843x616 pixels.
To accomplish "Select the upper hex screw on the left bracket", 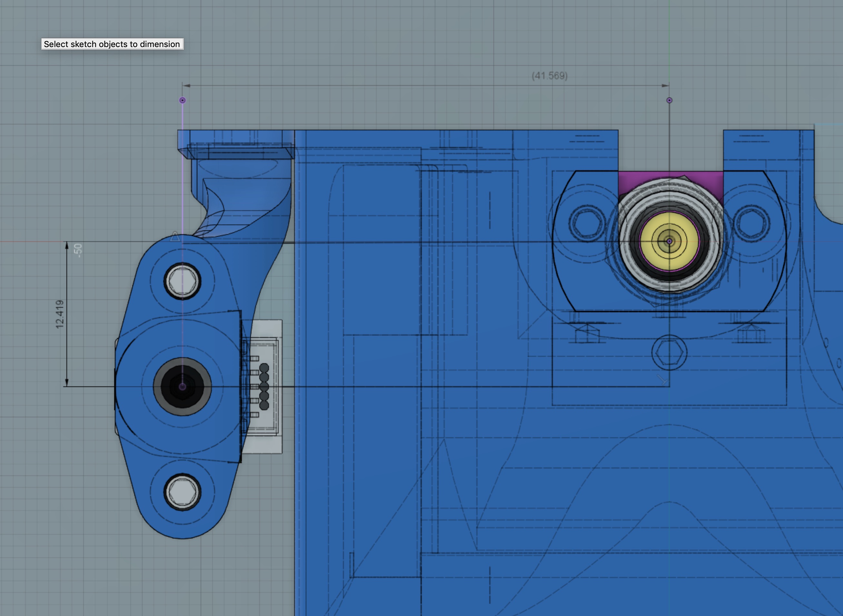I will [x=182, y=281].
